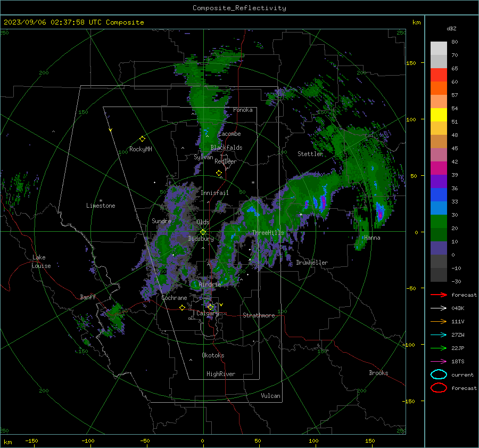The image size is (479, 448).
Task: Click the Didsbury town label
Action: tap(201, 239)
